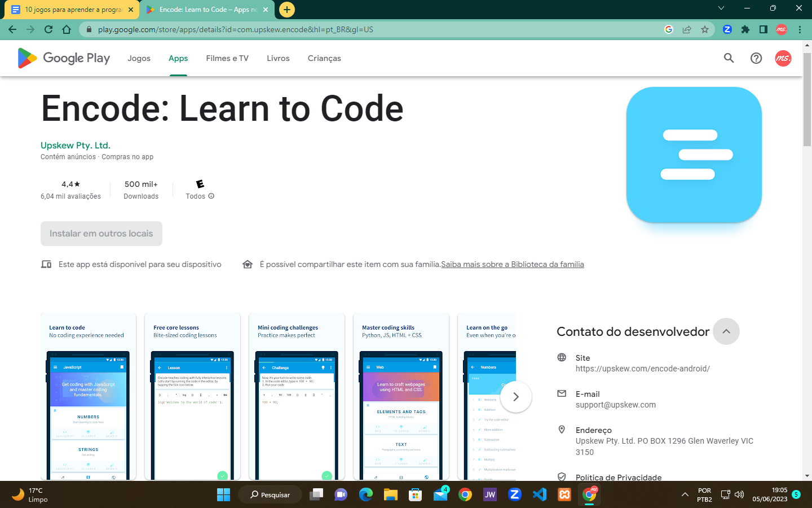Open the Upskew Pty. Ltd. developer link
Viewport: 812px width, 508px height.
pos(76,145)
